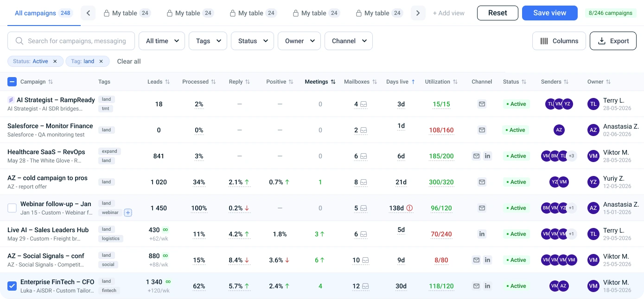This screenshot has height=299, width=644.
Task: Open the +3 senders overflow in Healthcare SaaS row
Action: (x=572, y=156)
